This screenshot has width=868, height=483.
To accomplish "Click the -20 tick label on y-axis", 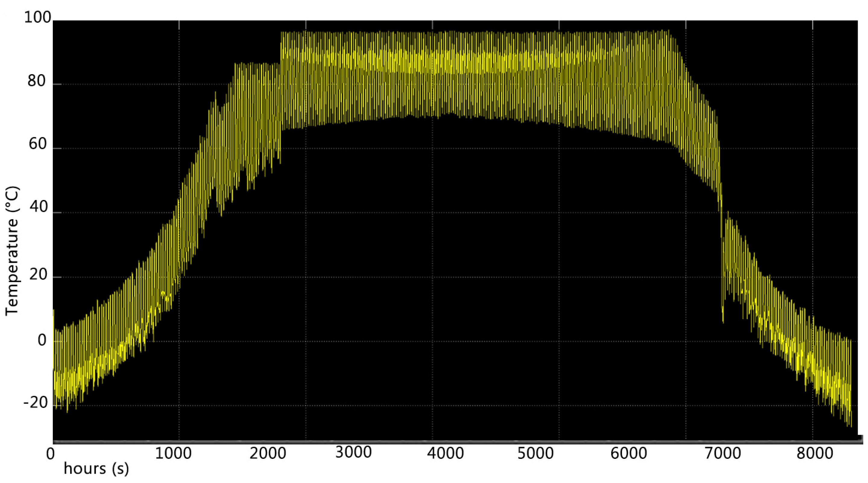I will (36, 402).
